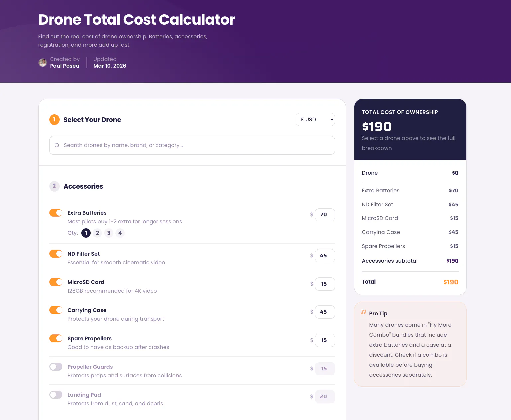
Task: Enable the Propeller Guards toggle
Action: tap(56, 367)
